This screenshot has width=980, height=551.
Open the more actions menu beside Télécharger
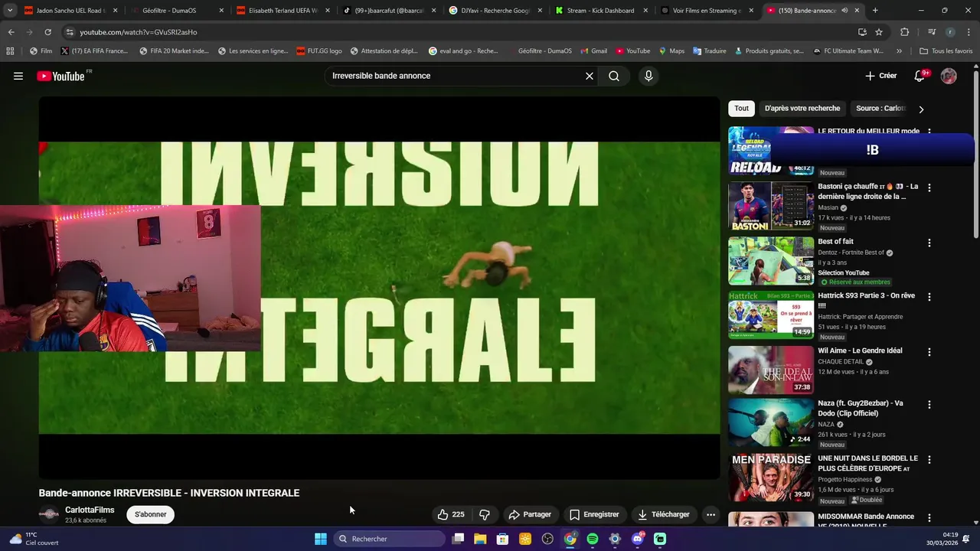tap(710, 514)
